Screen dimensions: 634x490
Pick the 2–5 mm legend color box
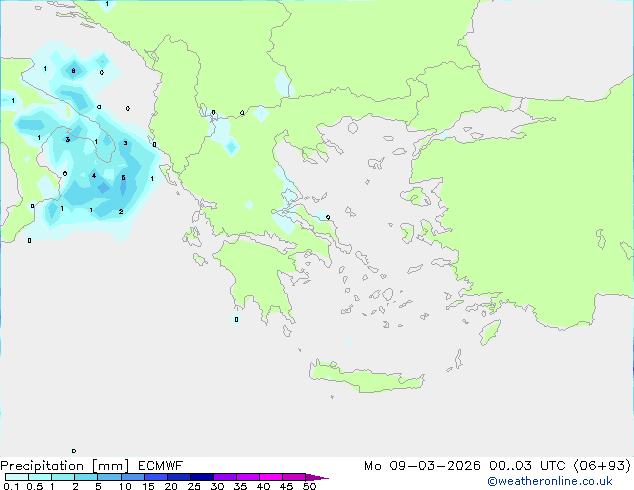pyautogui.click(x=86, y=477)
